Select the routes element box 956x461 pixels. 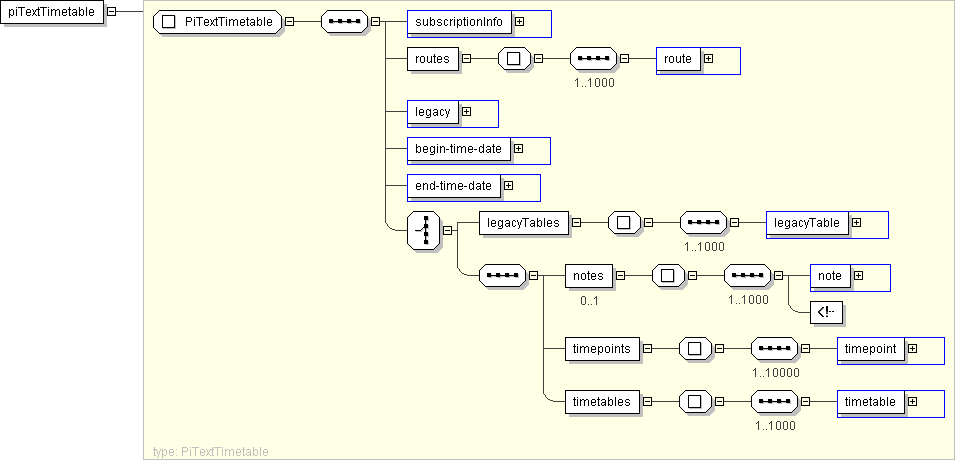pyautogui.click(x=432, y=59)
